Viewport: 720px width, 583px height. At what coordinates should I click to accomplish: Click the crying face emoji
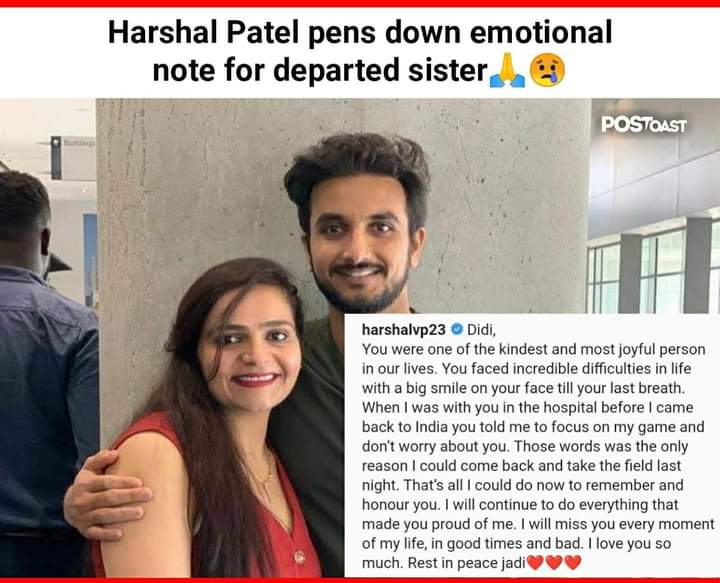[547, 70]
